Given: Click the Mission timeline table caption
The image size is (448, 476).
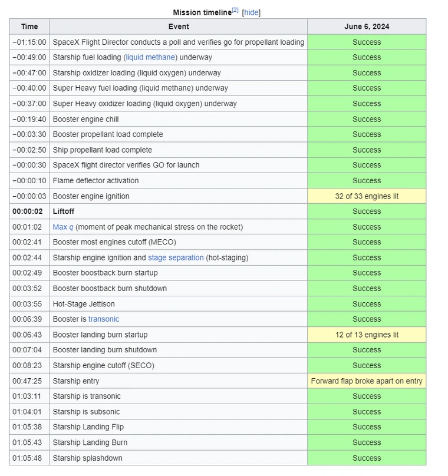Looking at the screenshot, I should coord(202,12).
